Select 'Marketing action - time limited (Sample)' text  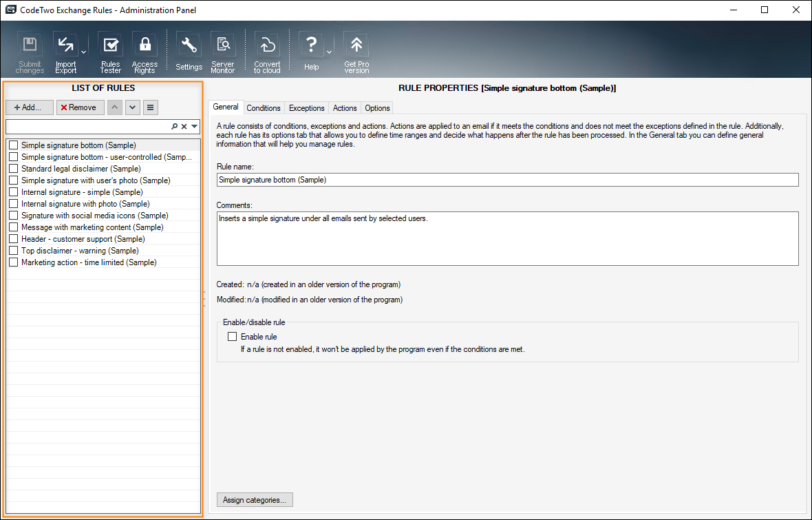[89, 262]
